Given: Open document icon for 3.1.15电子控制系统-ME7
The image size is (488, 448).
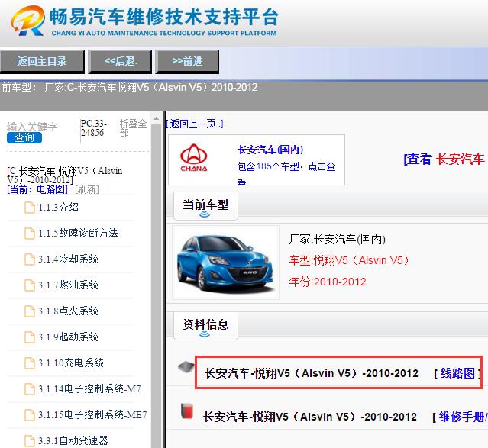Looking at the screenshot, I should pos(30,415).
